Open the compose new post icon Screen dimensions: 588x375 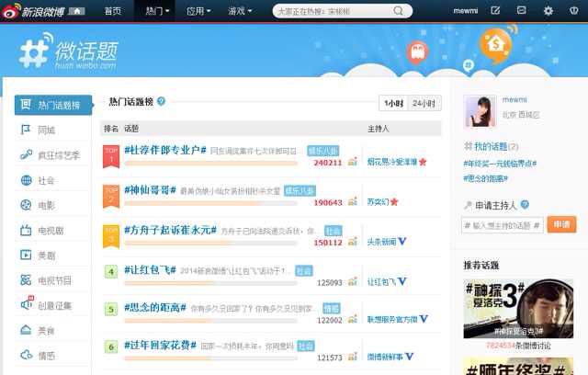pos(496,11)
